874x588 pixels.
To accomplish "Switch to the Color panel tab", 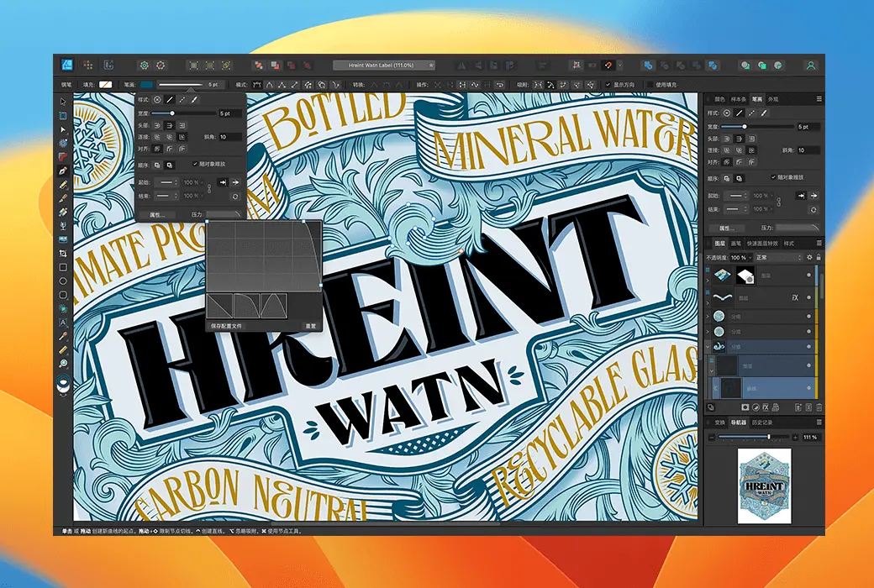I will click(x=719, y=99).
